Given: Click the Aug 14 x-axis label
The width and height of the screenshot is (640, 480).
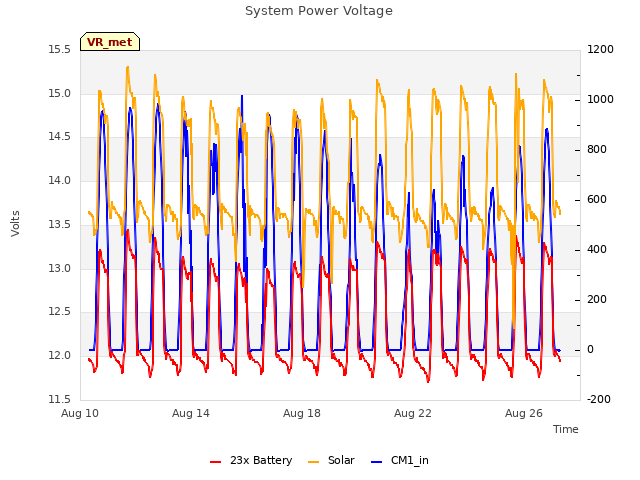Looking at the screenshot, I should 191,413.
